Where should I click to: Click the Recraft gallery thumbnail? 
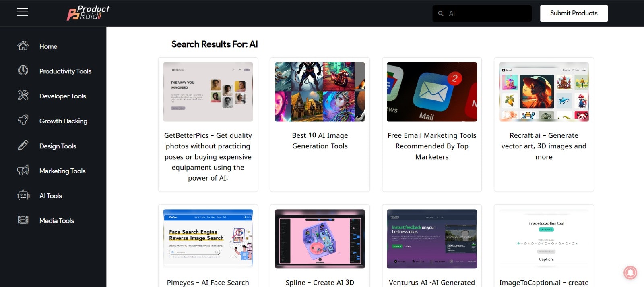point(544,92)
